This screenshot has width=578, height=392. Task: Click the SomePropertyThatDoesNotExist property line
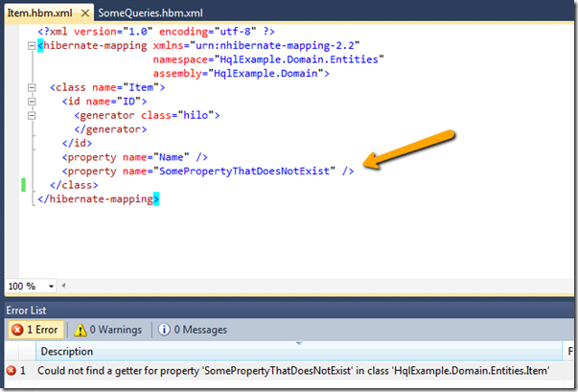(208, 172)
